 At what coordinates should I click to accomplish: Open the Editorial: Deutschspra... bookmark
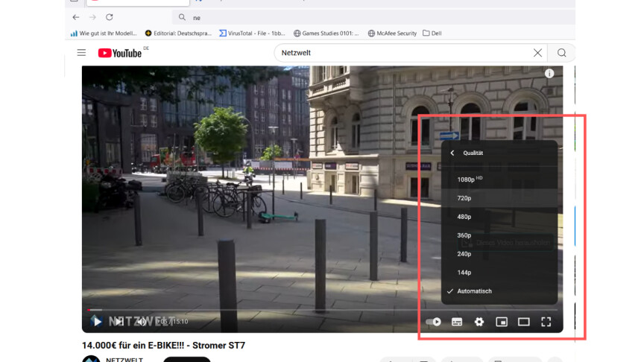[178, 34]
